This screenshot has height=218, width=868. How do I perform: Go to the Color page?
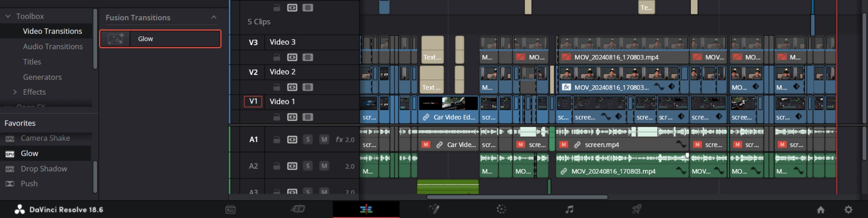point(501,210)
